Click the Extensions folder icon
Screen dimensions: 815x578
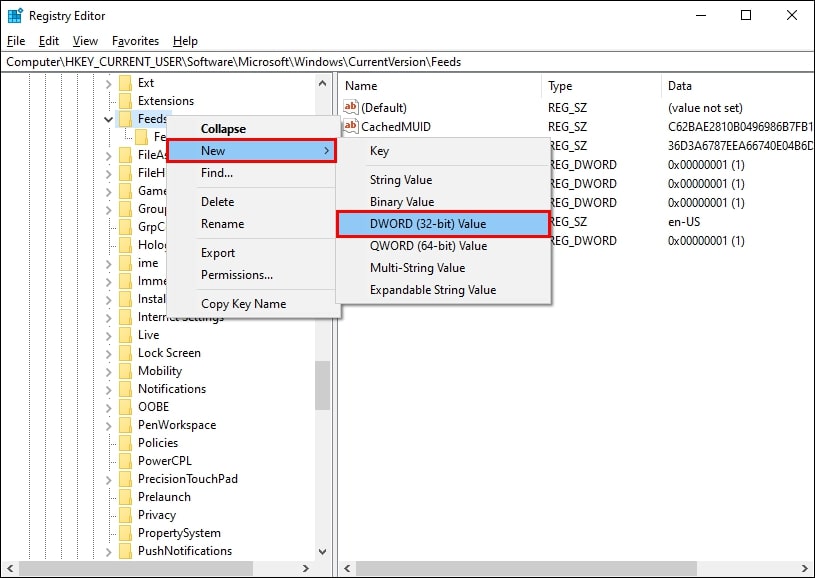click(x=125, y=101)
